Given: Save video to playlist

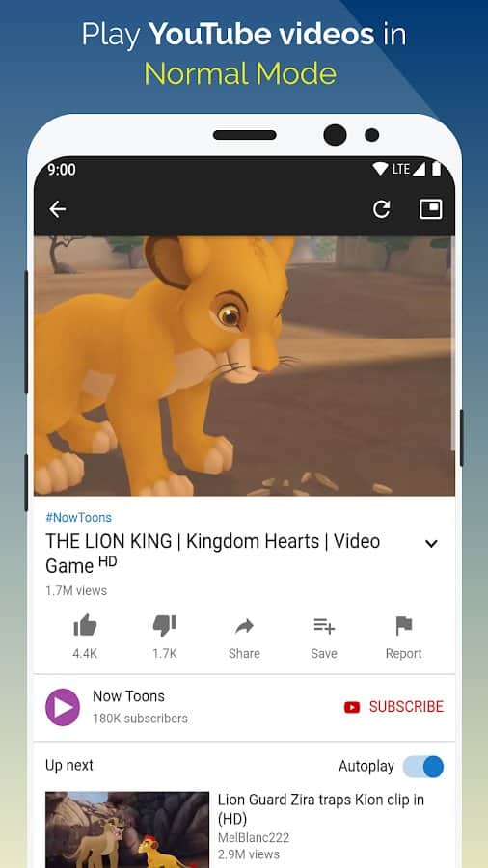Looking at the screenshot, I should [324, 637].
